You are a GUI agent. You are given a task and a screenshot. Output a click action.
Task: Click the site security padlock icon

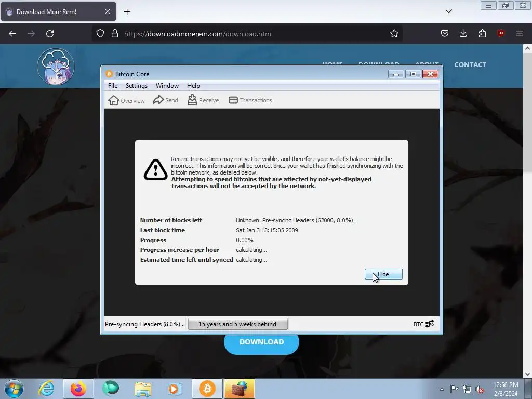point(115,34)
